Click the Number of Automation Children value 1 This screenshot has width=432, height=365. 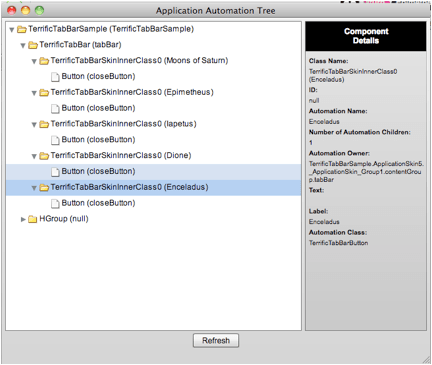pos(311,143)
